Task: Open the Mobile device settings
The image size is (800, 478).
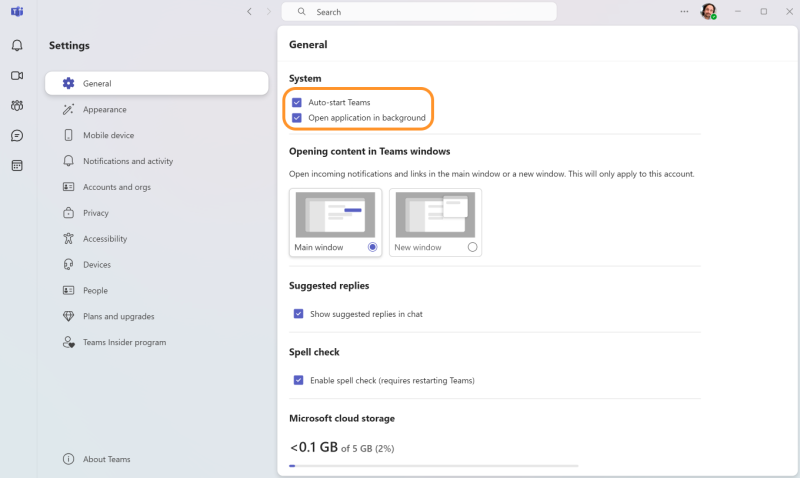Action: tap(157, 135)
